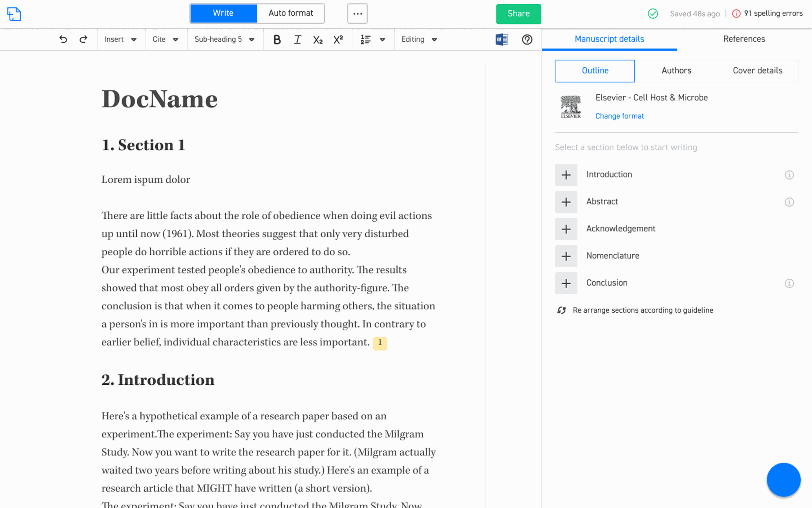Toggle italic formatting

coord(297,40)
